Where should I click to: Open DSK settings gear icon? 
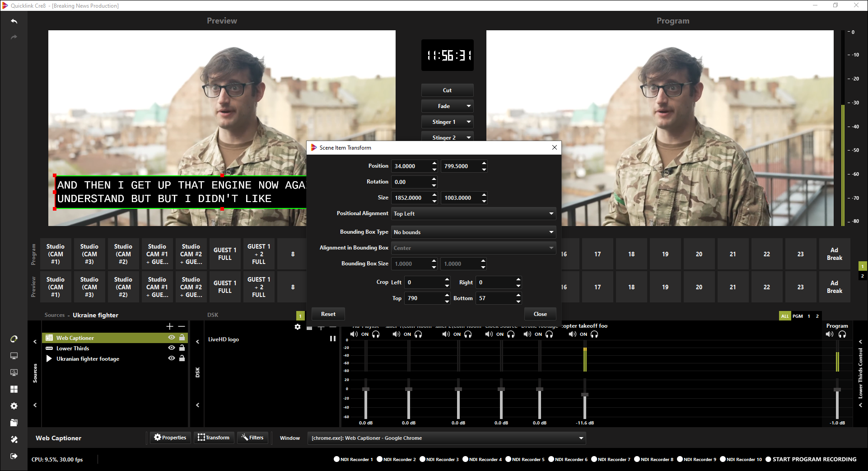[x=298, y=327]
